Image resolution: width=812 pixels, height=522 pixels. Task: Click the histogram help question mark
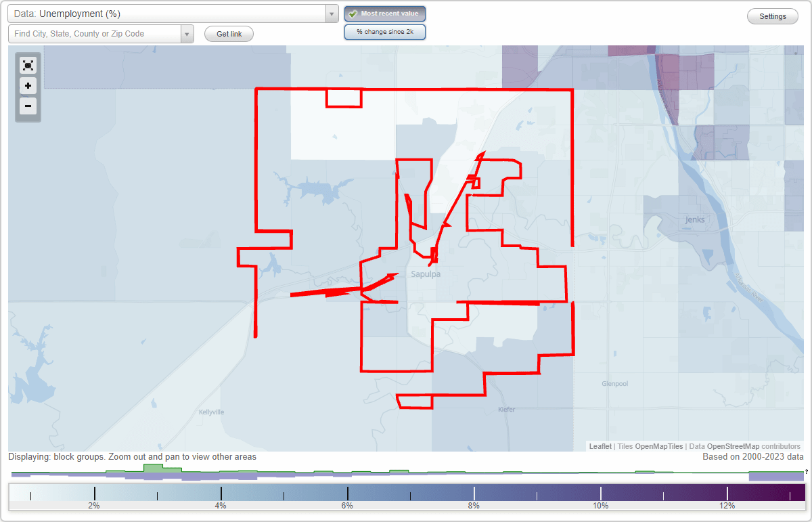806,471
